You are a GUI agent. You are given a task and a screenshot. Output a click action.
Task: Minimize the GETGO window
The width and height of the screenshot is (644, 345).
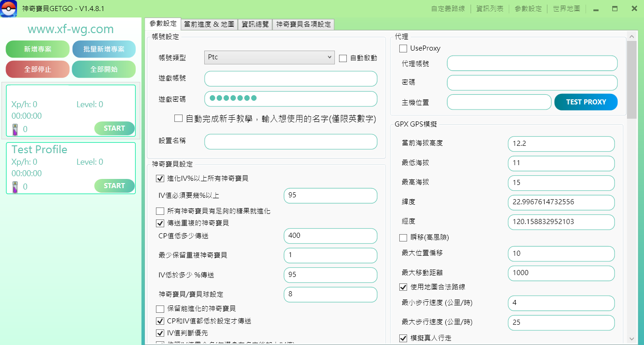coord(596,9)
